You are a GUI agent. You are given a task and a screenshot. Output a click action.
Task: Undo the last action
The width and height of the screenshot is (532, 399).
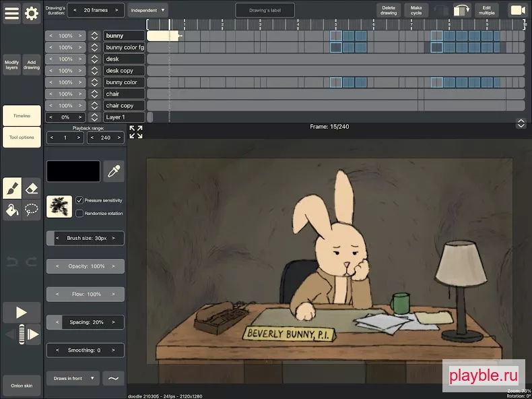click(x=12, y=262)
